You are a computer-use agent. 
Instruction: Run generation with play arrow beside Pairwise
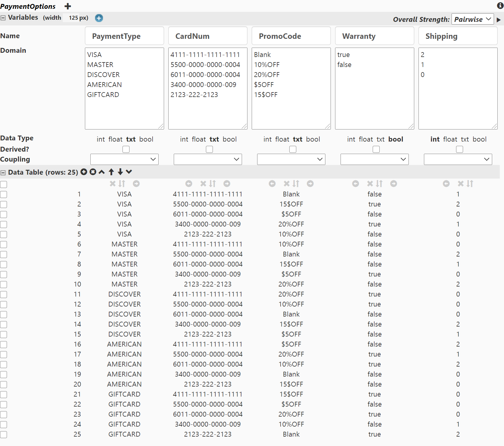(x=499, y=20)
